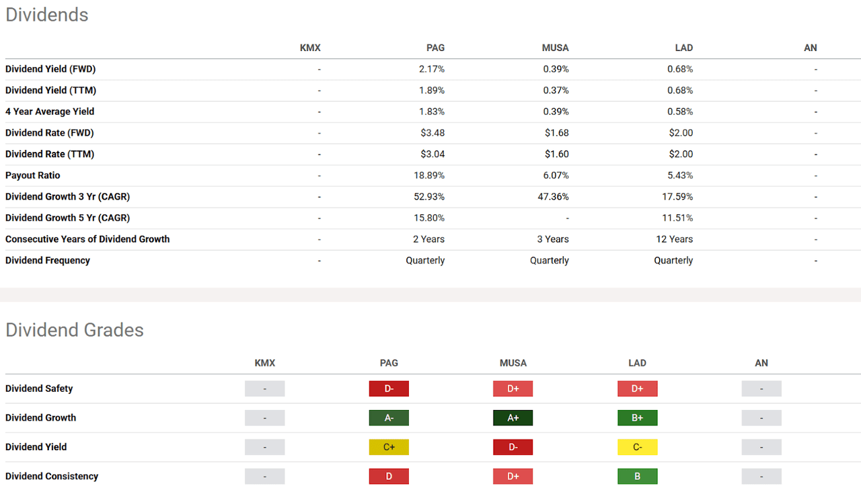Click the Dividend Rate (FWD) row label

coord(49,133)
